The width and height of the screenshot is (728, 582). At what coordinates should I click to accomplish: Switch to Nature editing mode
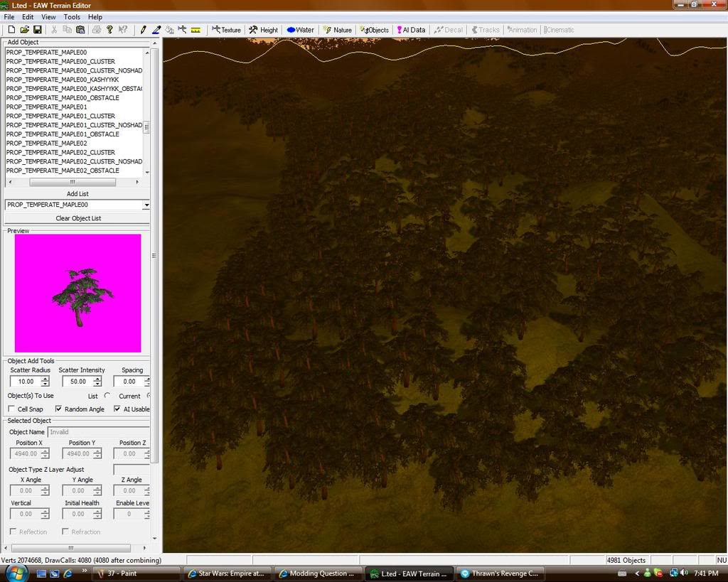click(x=338, y=30)
